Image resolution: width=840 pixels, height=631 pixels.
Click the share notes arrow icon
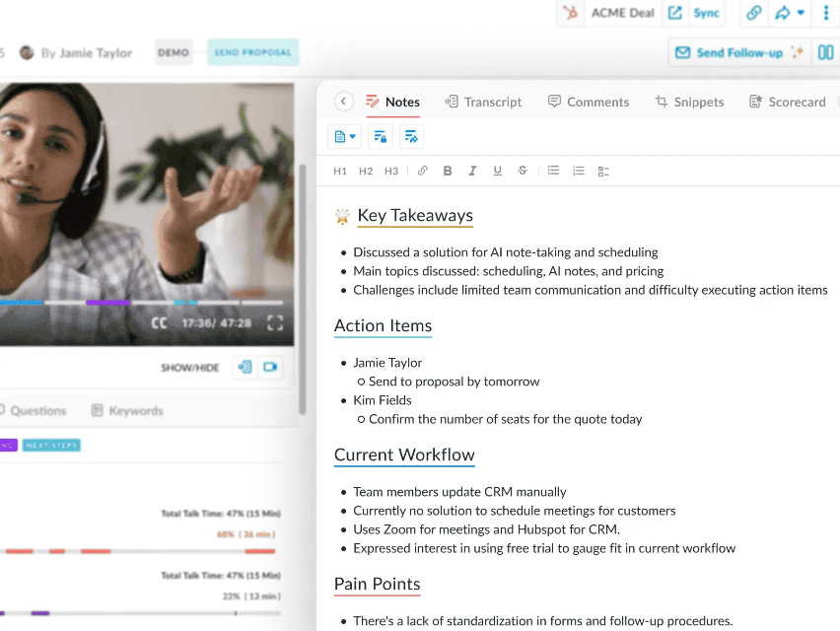411,137
